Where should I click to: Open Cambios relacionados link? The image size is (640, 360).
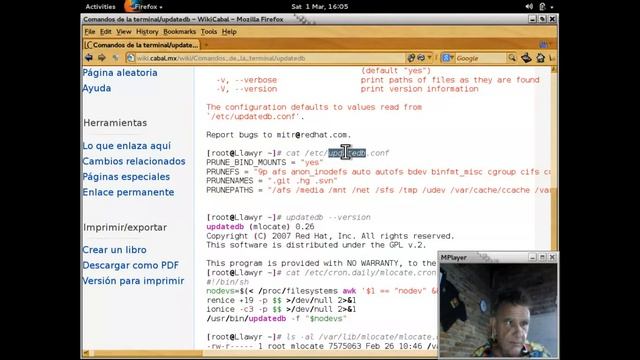point(134,161)
